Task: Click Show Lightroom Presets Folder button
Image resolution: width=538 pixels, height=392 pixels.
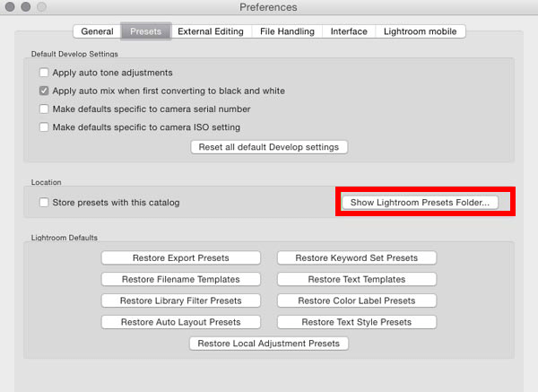Action: coord(420,202)
